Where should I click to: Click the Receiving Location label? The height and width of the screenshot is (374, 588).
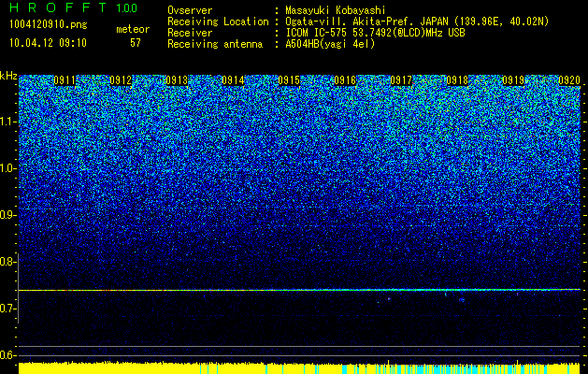[x=218, y=22]
